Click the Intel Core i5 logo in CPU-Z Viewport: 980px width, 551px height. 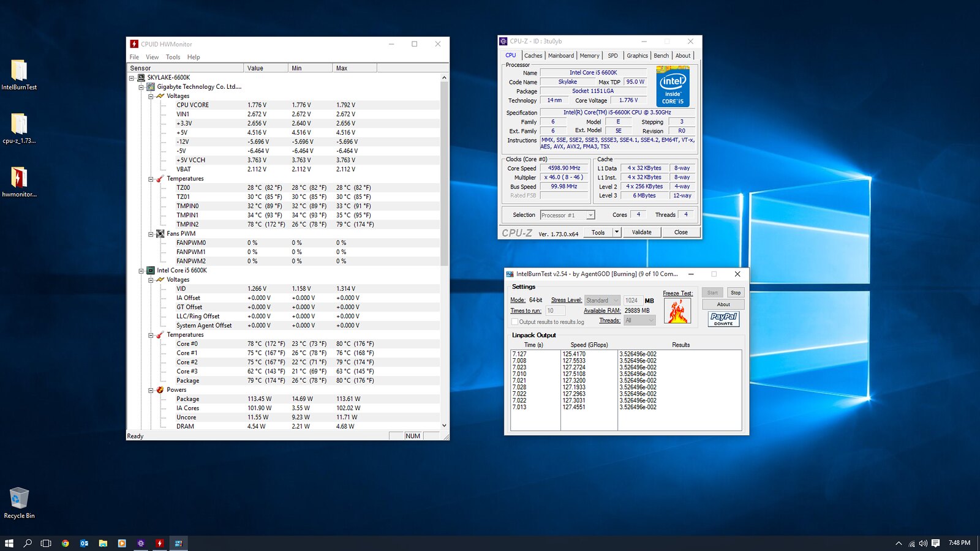pyautogui.click(x=673, y=86)
